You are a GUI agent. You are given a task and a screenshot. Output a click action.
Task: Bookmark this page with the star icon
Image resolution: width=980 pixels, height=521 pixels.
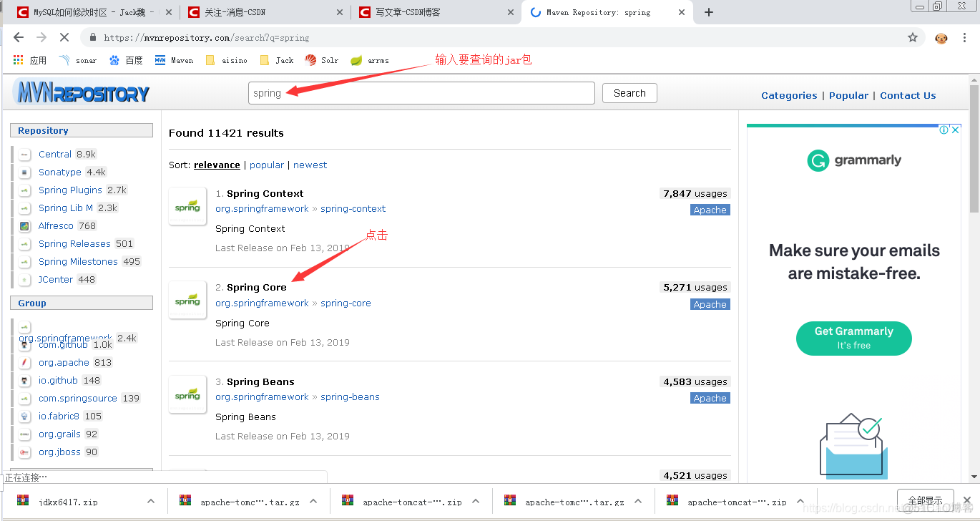pyautogui.click(x=913, y=37)
